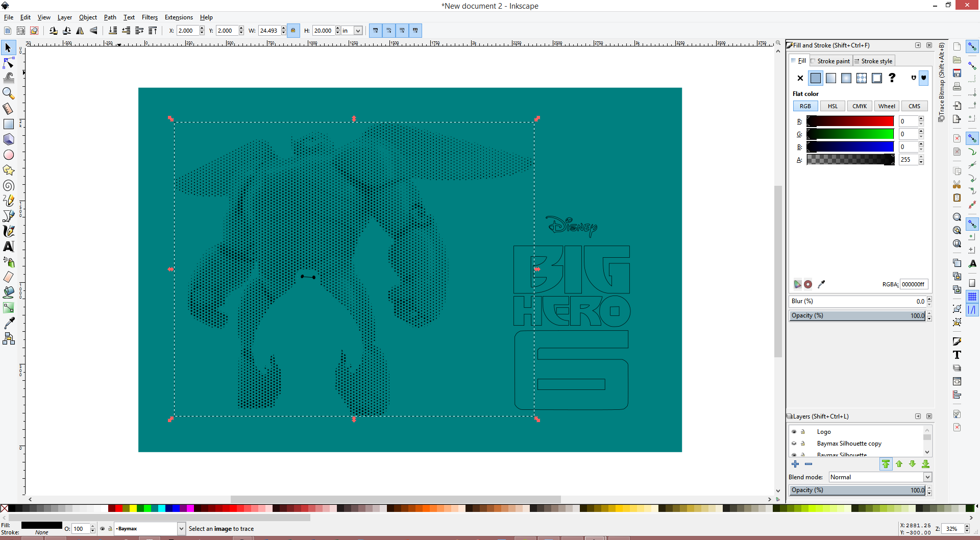Select the Node edit tool
The image size is (980, 540).
pyautogui.click(x=8, y=63)
